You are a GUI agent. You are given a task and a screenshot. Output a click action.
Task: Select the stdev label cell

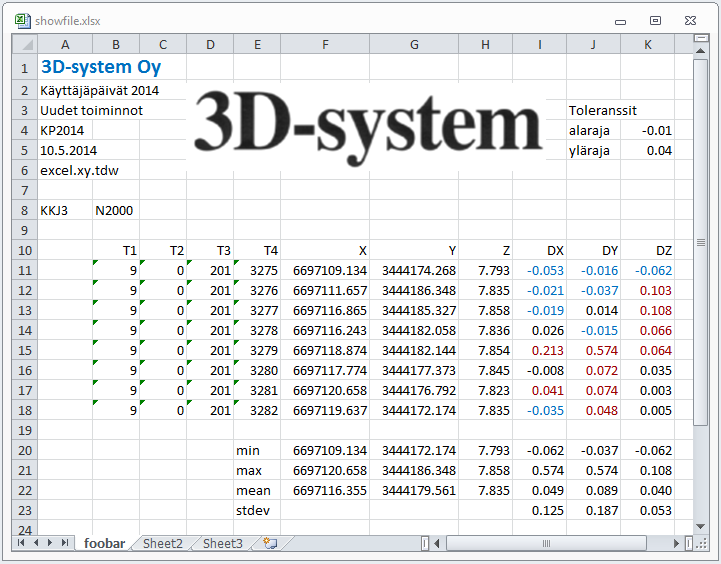click(257, 510)
